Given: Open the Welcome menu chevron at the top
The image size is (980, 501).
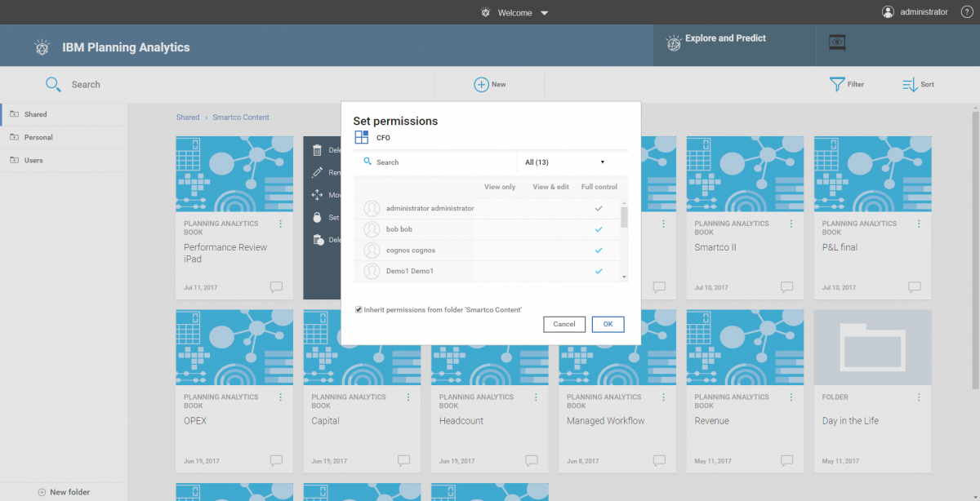Looking at the screenshot, I should (x=544, y=12).
